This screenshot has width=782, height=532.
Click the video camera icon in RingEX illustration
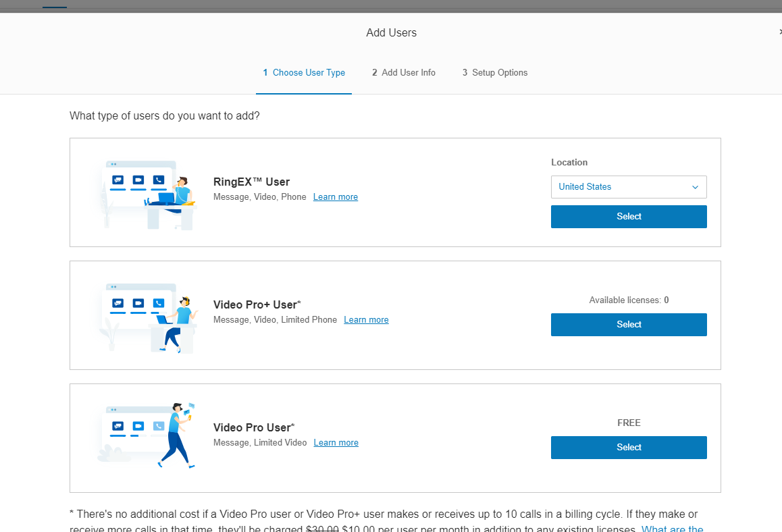[138, 180]
